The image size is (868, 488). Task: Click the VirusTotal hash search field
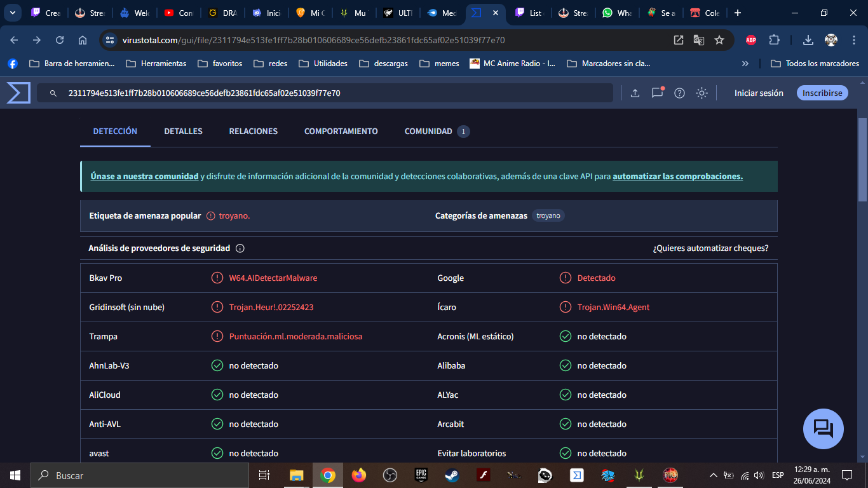click(x=325, y=93)
